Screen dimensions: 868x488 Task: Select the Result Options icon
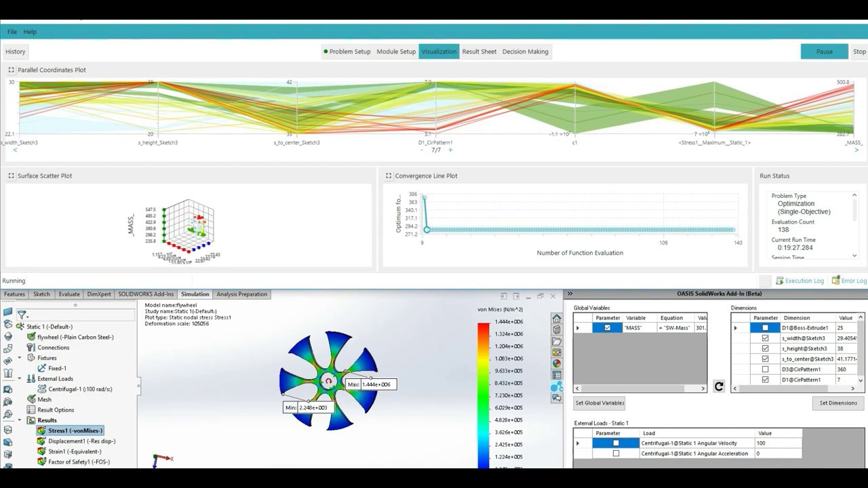point(31,409)
